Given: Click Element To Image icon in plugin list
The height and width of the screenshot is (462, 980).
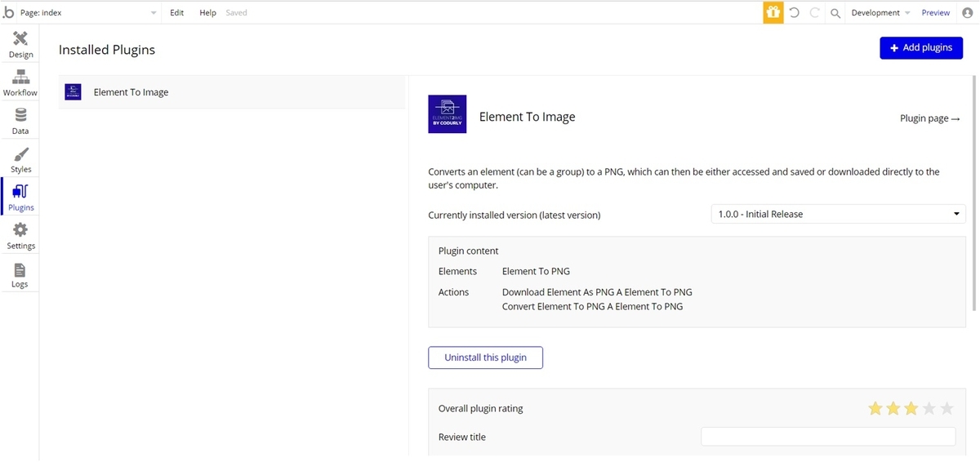Looking at the screenshot, I should pyautogui.click(x=73, y=92).
